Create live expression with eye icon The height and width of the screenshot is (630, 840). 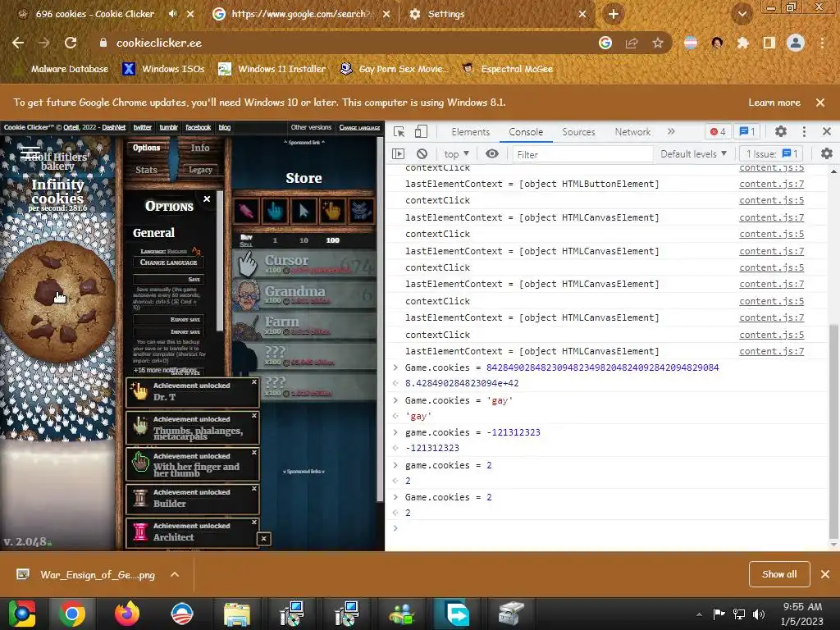(492, 153)
